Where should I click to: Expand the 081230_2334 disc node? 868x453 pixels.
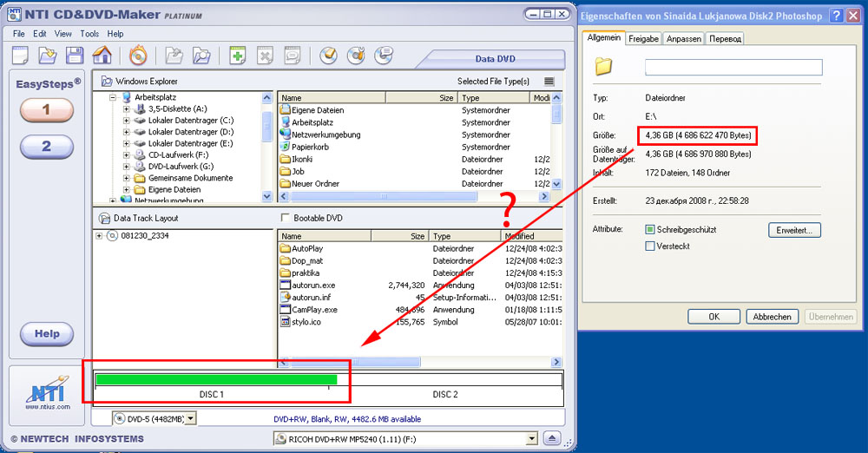(x=99, y=236)
